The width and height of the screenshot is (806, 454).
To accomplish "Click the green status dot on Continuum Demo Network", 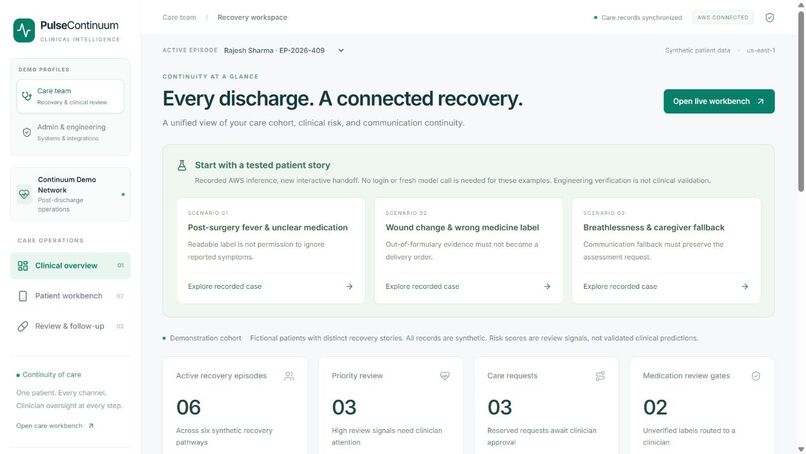I will pyautogui.click(x=123, y=194).
